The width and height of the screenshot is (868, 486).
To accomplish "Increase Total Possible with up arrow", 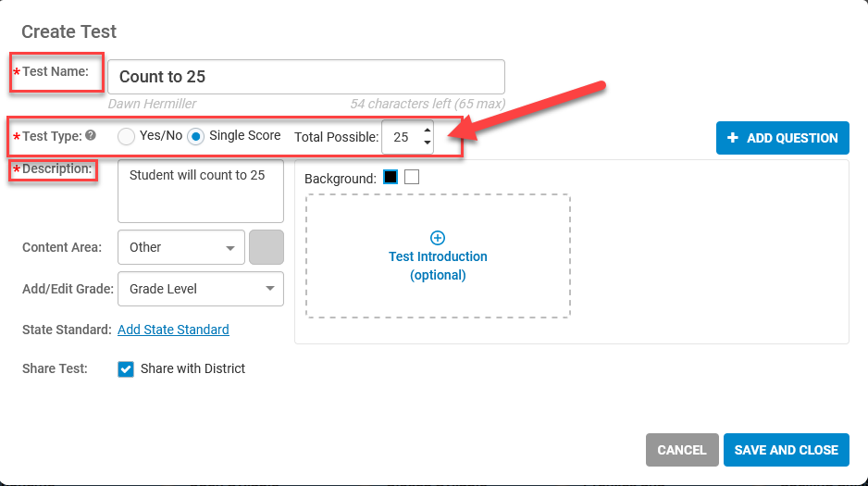I will click(x=427, y=131).
